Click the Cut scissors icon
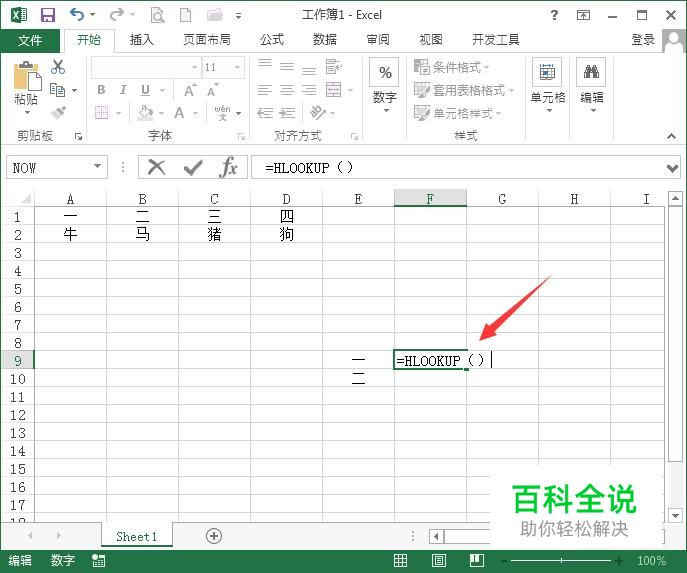 tap(58, 67)
